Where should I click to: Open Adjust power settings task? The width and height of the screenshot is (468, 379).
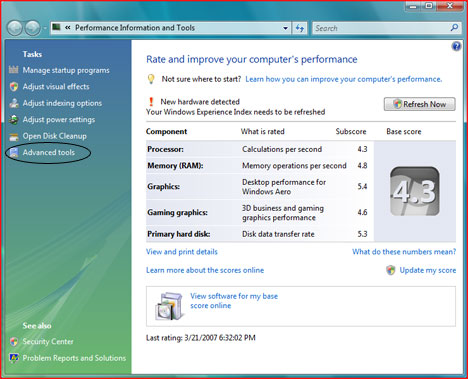[59, 120]
